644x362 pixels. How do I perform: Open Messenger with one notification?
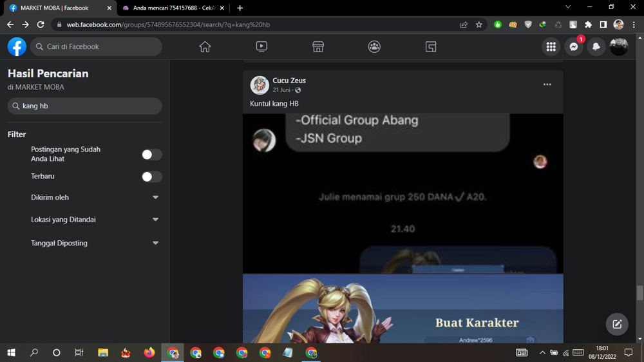574,47
